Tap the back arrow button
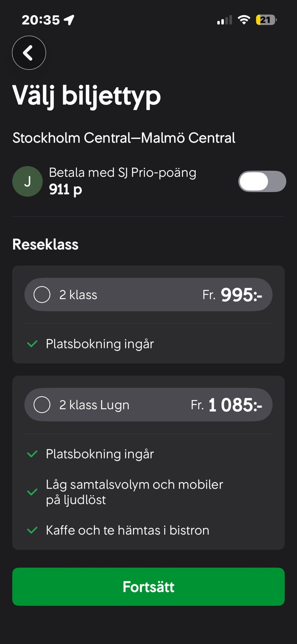Screen dimensions: 297x644 tap(29, 53)
